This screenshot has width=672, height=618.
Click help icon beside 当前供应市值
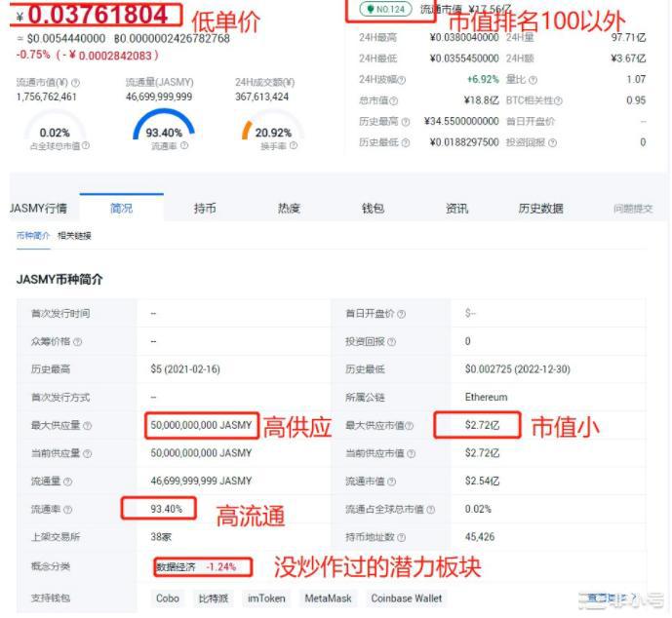coord(411,453)
